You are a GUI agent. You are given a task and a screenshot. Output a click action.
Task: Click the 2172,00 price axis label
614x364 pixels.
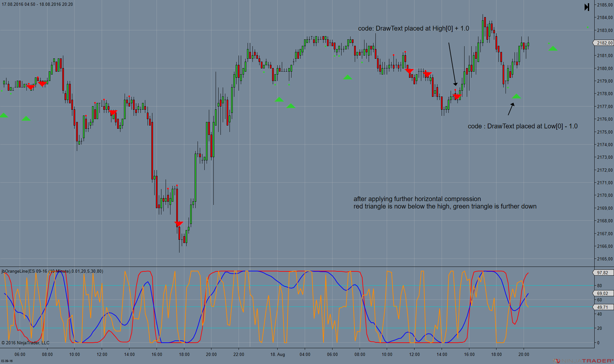click(x=605, y=170)
